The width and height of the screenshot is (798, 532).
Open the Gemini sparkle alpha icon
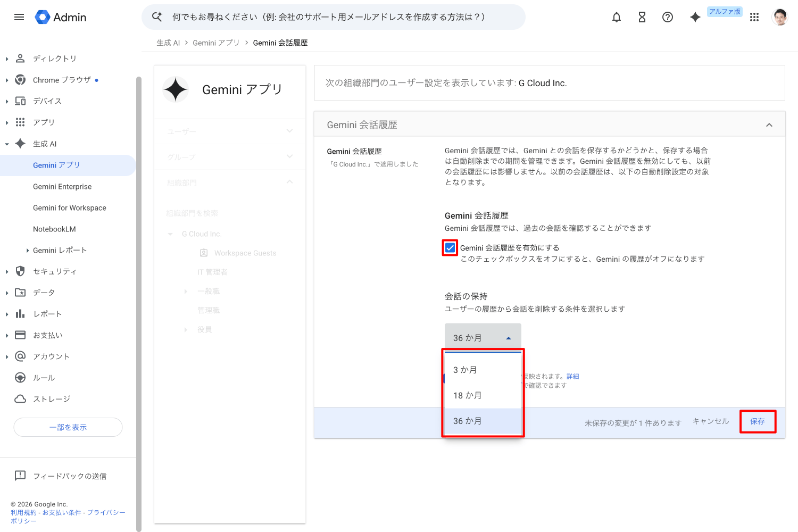pyautogui.click(x=695, y=17)
